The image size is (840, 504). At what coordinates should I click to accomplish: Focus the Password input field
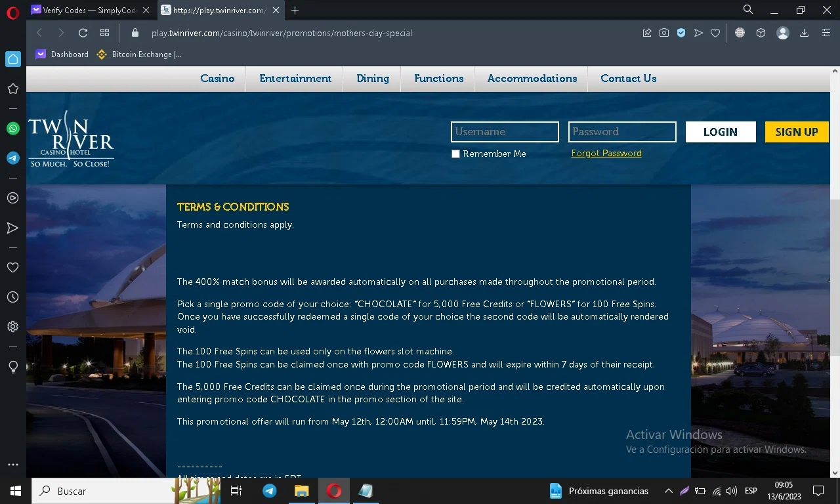click(x=622, y=132)
